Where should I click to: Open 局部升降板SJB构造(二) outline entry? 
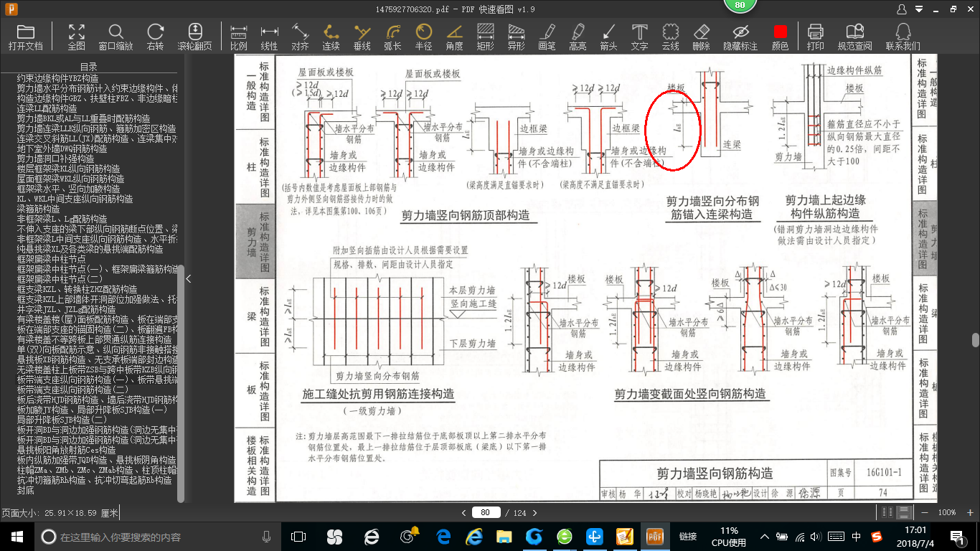pos(62,420)
